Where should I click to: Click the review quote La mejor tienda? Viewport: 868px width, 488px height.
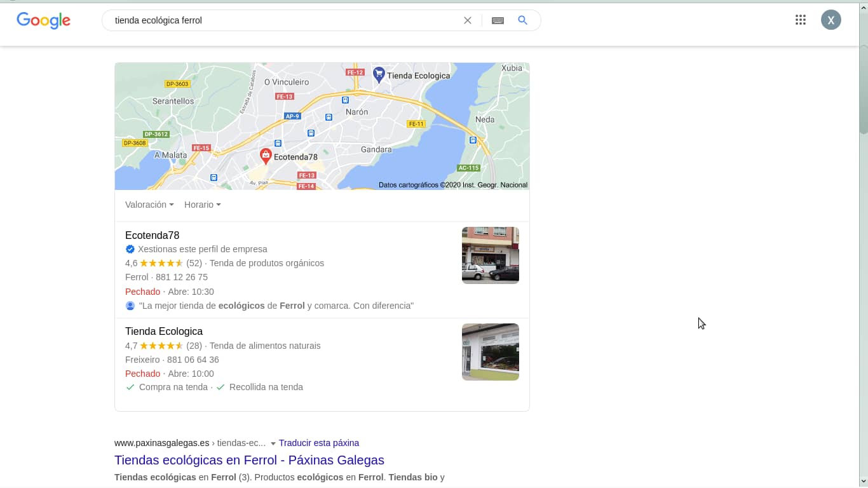point(276,306)
